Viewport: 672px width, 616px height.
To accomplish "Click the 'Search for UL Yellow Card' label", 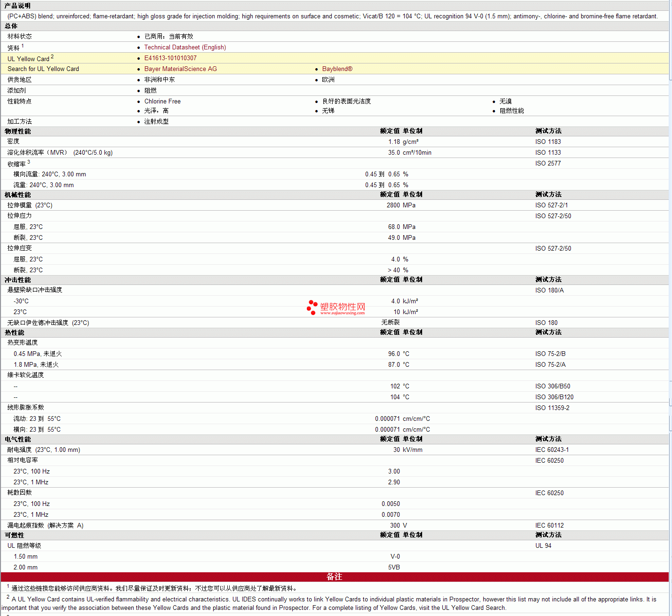I will tap(43, 69).
